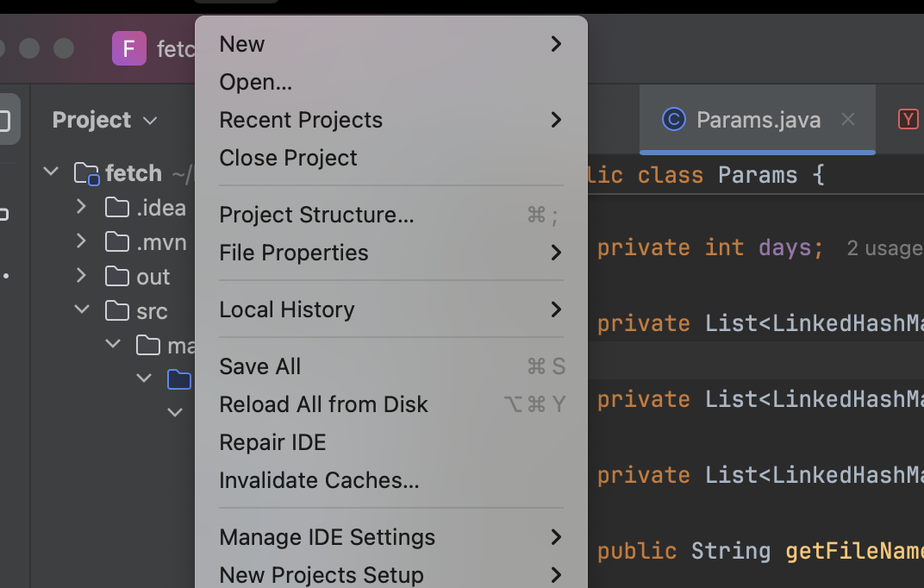This screenshot has width=924, height=588.
Task: Switch to the Params.java tab
Action: [x=759, y=120]
